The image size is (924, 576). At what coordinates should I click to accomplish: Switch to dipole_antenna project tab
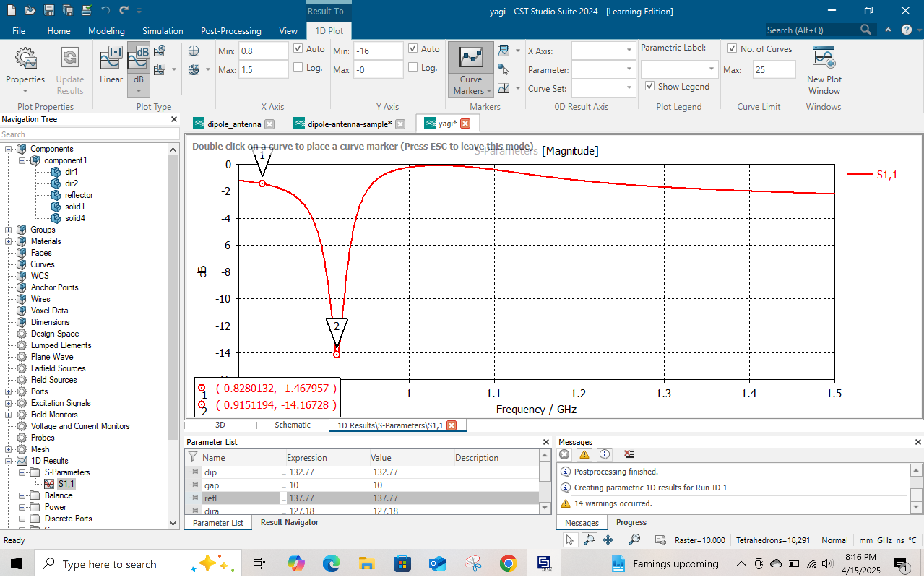click(234, 124)
